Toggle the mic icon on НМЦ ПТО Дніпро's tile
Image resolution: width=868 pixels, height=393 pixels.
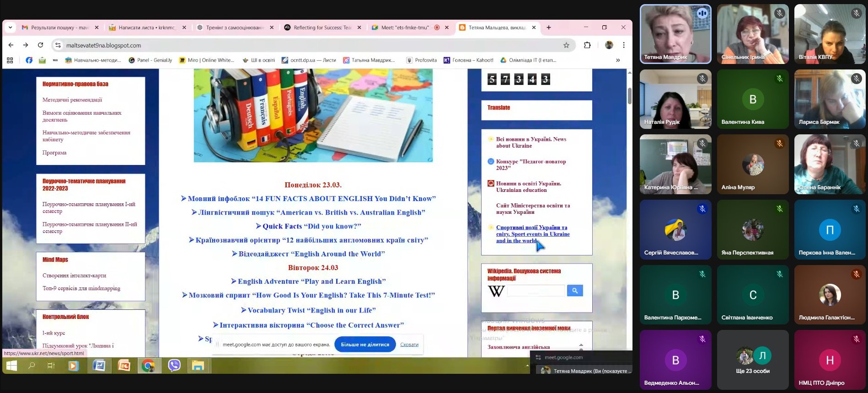[857, 339]
